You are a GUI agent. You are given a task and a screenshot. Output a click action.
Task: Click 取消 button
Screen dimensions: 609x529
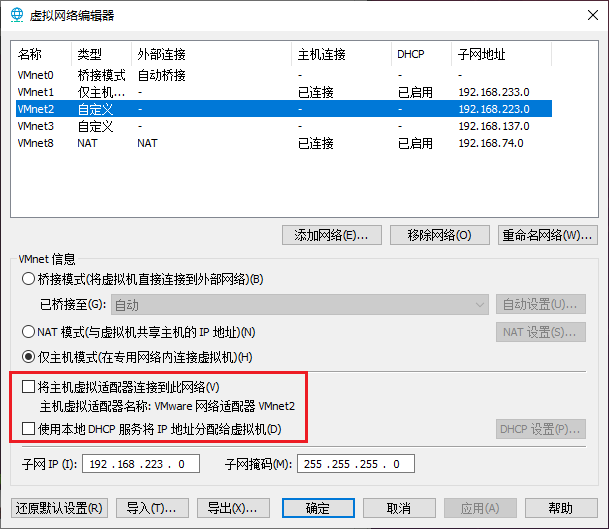click(x=399, y=508)
